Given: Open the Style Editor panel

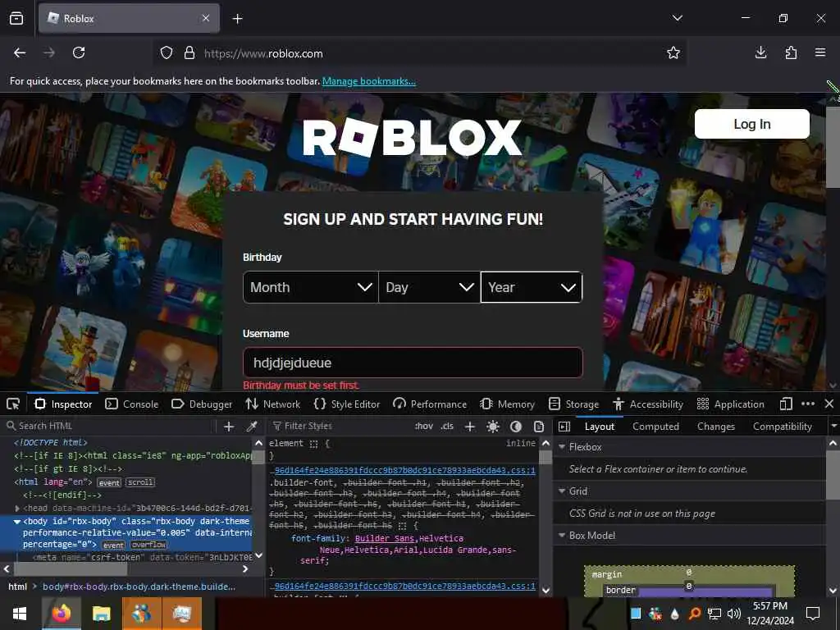Looking at the screenshot, I should click(347, 404).
